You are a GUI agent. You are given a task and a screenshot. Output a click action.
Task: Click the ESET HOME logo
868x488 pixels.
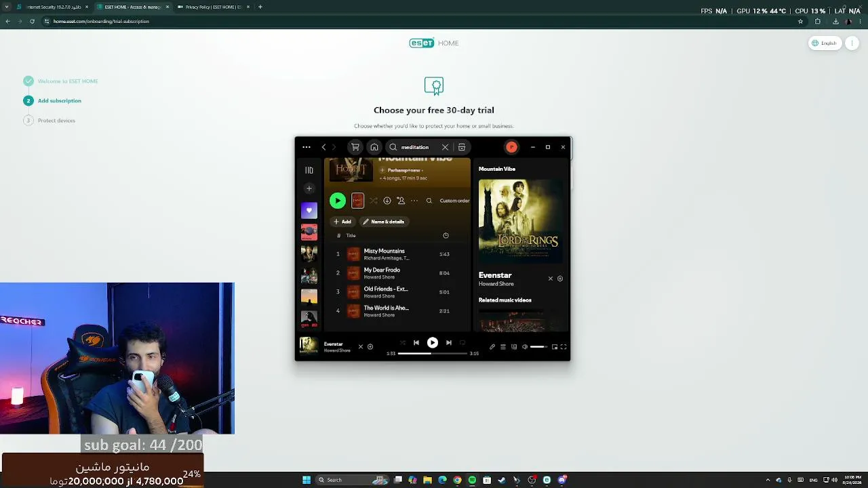click(434, 43)
